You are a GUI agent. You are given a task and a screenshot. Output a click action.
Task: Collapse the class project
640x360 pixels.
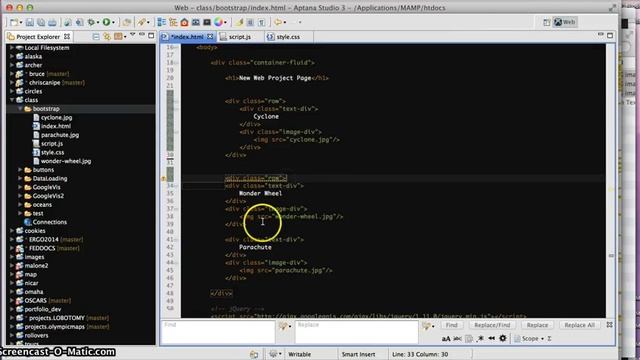point(12,100)
